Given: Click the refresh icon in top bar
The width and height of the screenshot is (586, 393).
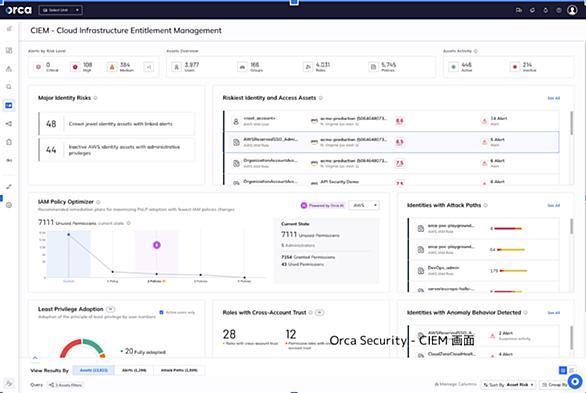Looking at the screenshot, I should [x=532, y=10].
